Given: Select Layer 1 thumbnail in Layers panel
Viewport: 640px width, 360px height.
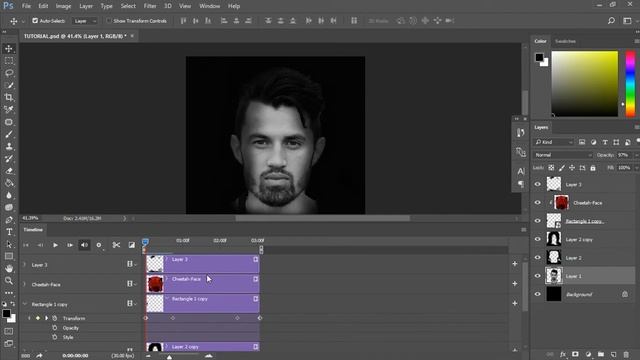Looking at the screenshot, I should pyautogui.click(x=554, y=276).
